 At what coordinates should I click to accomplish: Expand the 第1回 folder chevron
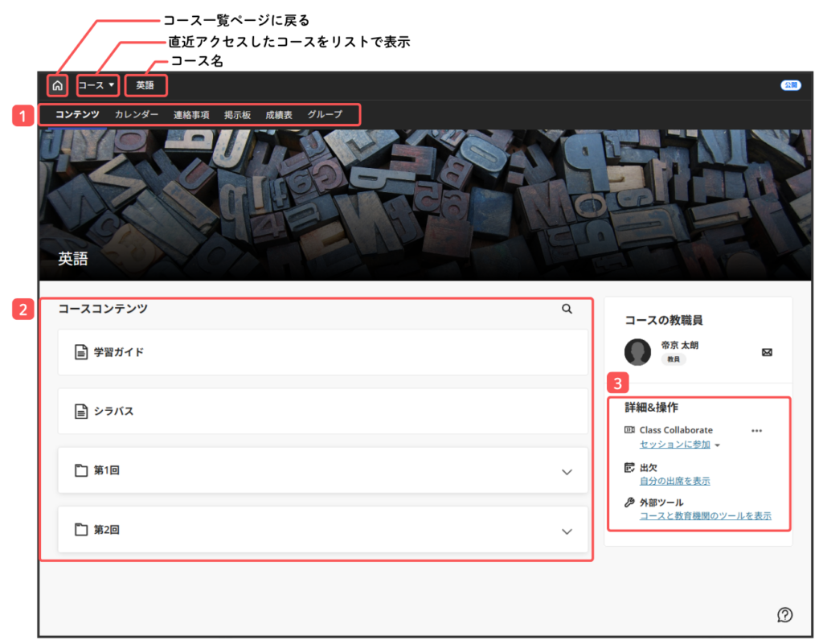[567, 472]
